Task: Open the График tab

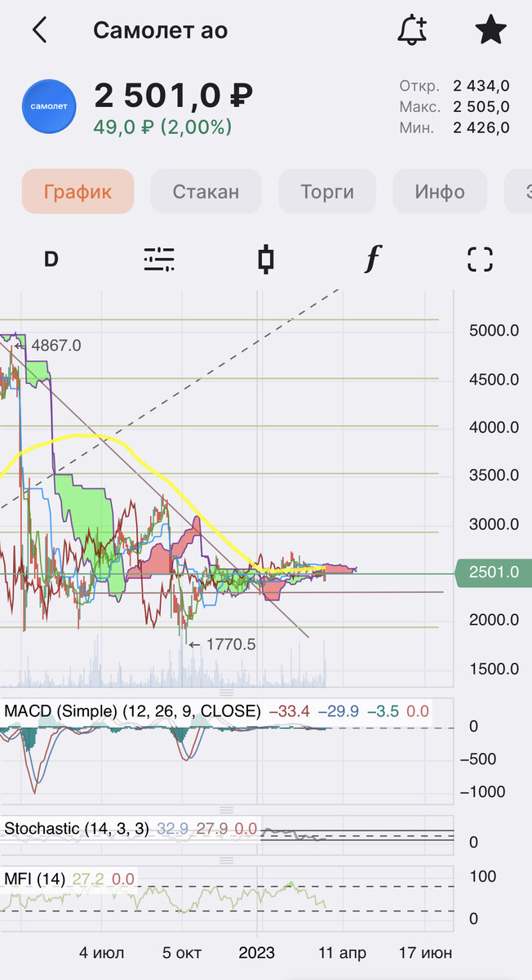Action: point(78,192)
